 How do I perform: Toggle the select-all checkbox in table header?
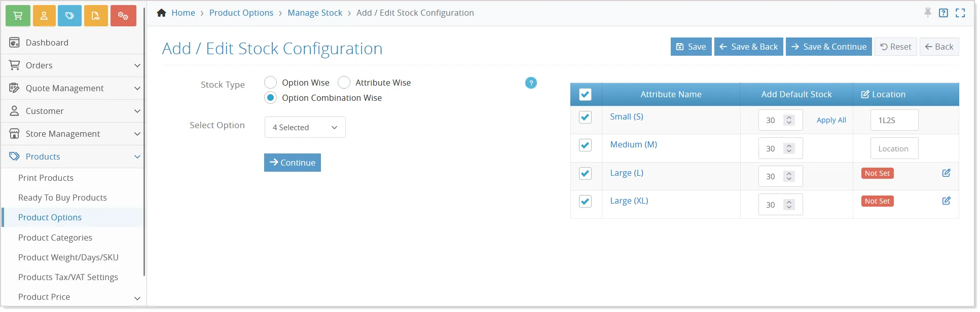click(x=585, y=95)
